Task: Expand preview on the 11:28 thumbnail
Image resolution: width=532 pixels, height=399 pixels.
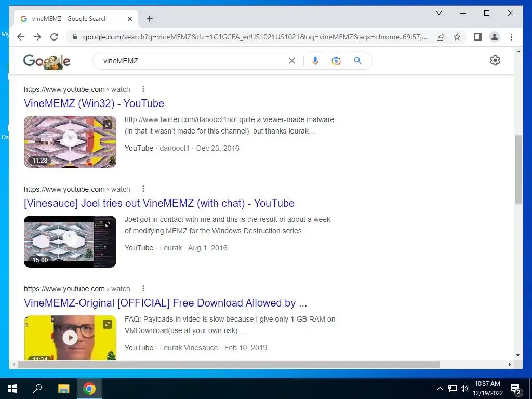Action: point(107,125)
